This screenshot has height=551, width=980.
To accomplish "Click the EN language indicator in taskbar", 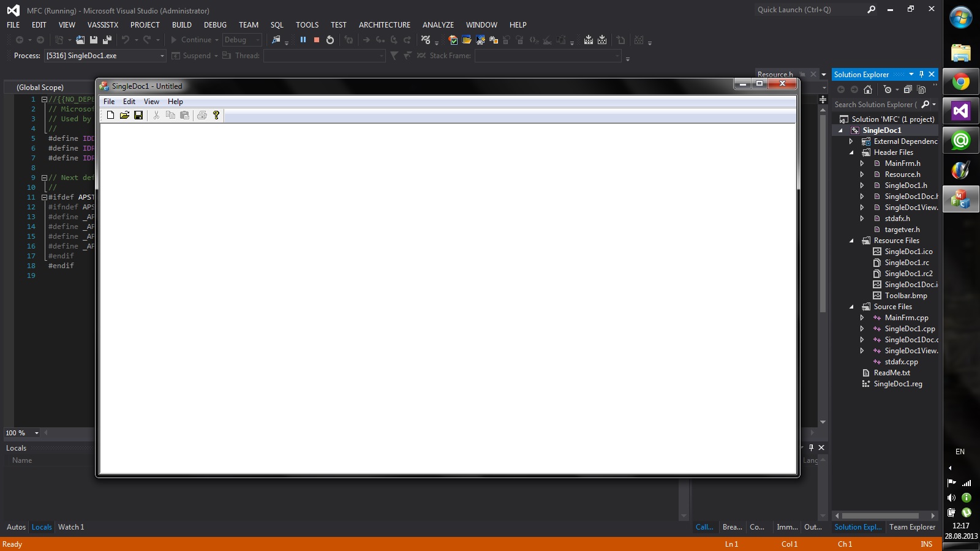I will coord(960,452).
